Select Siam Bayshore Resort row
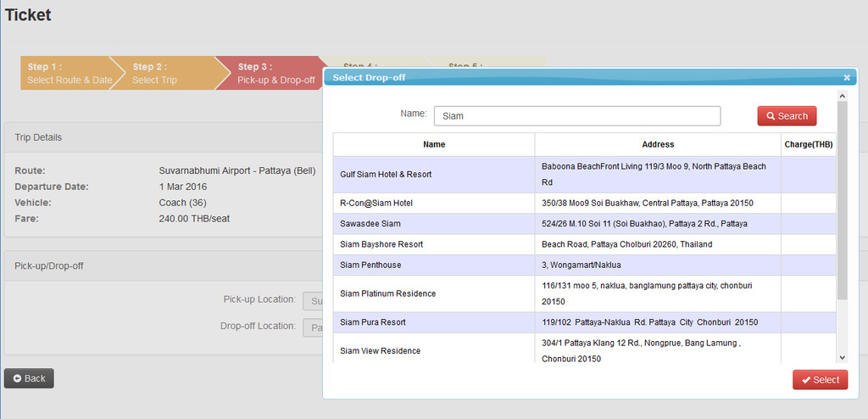 (585, 244)
